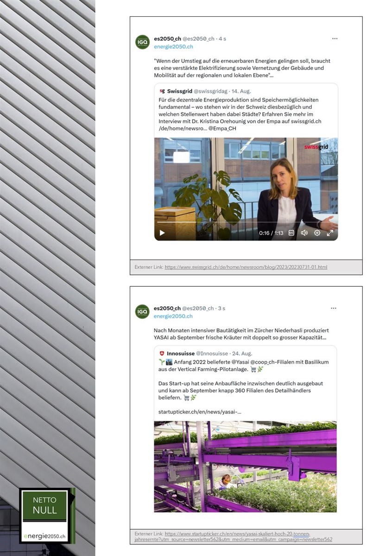Click the es2050_ch username on the first tweet

pos(167,39)
